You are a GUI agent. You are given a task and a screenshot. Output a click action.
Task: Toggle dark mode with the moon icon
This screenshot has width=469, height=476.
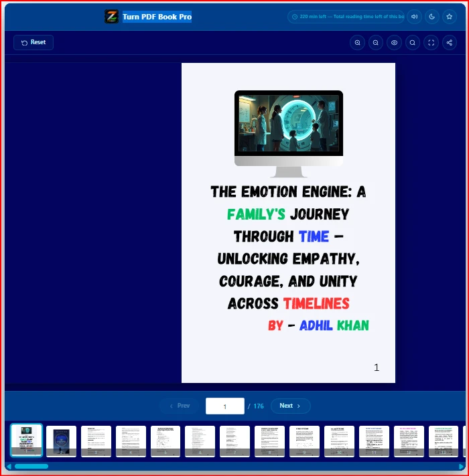point(432,17)
